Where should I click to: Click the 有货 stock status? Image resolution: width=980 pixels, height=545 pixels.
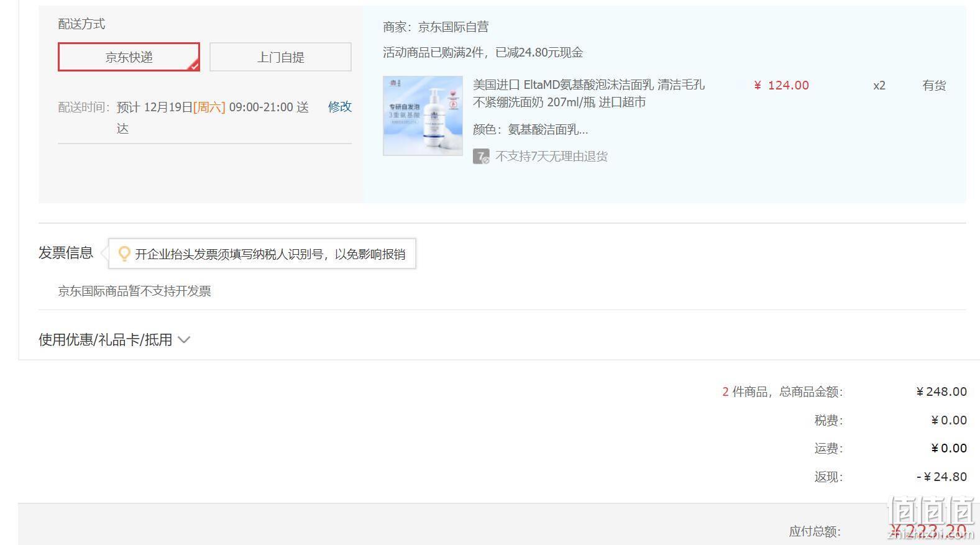pos(934,85)
